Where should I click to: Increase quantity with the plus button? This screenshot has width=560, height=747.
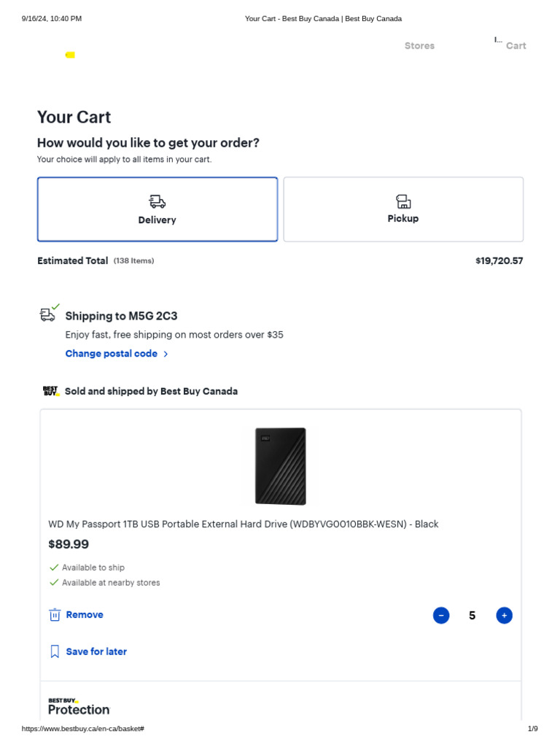505,616
